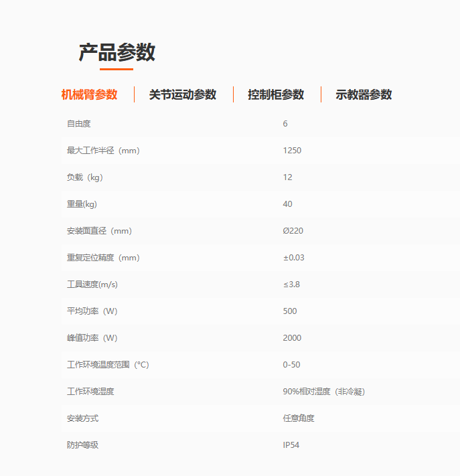The height and width of the screenshot is (476, 460).
Task: Click the 任意角度 installation value
Action: click(x=299, y=418)
